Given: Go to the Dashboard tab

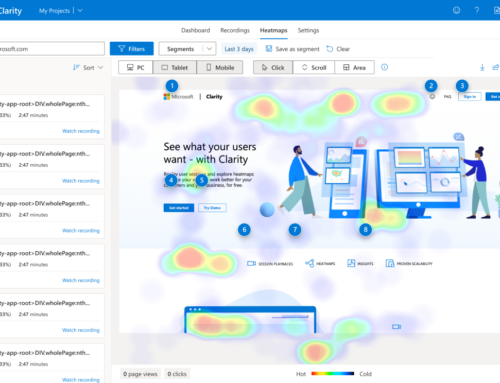Looking at the screenshot, I should pos(196,30).
